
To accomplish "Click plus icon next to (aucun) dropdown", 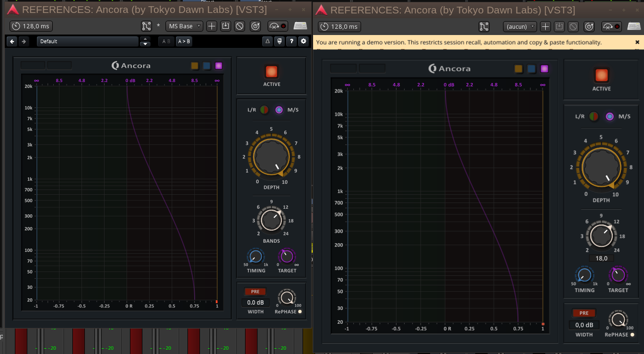I will point(545,26).
